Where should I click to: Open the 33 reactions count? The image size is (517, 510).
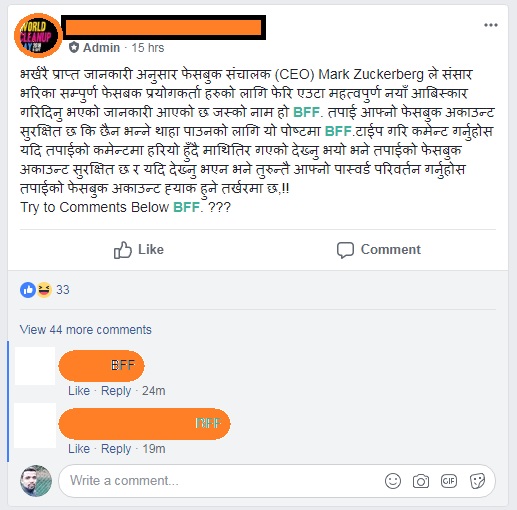click(x=63, y=290)
